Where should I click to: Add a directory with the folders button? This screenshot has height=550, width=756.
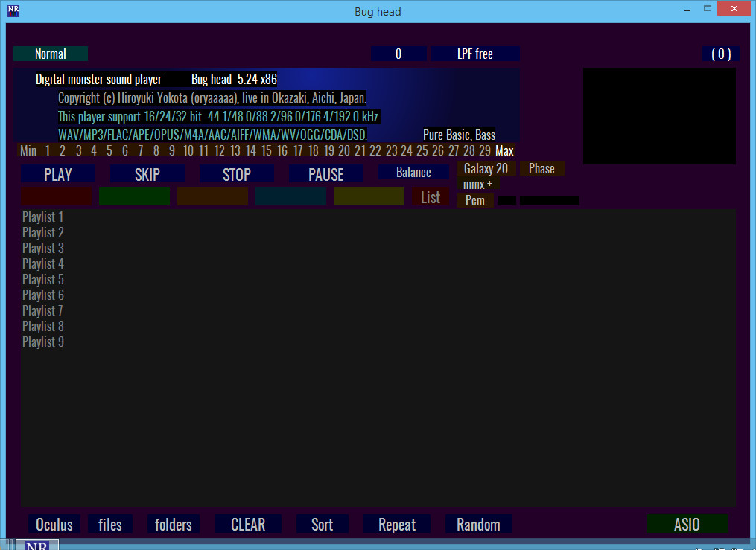pos(173,524)
